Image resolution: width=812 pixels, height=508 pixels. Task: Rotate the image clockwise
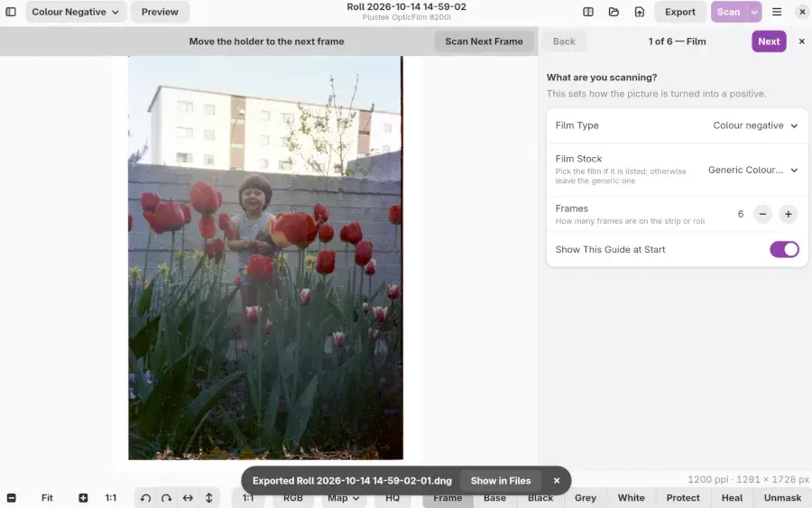[166, 498]
